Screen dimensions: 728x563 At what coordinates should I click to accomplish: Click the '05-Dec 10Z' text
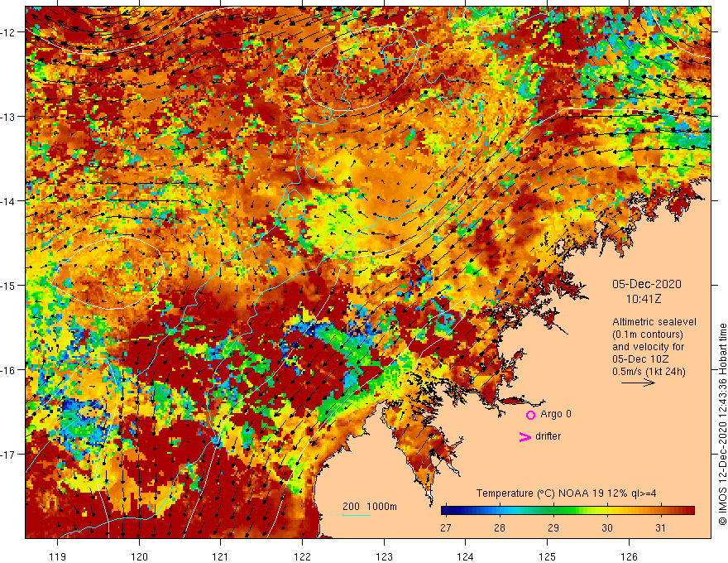click(642, 359)
